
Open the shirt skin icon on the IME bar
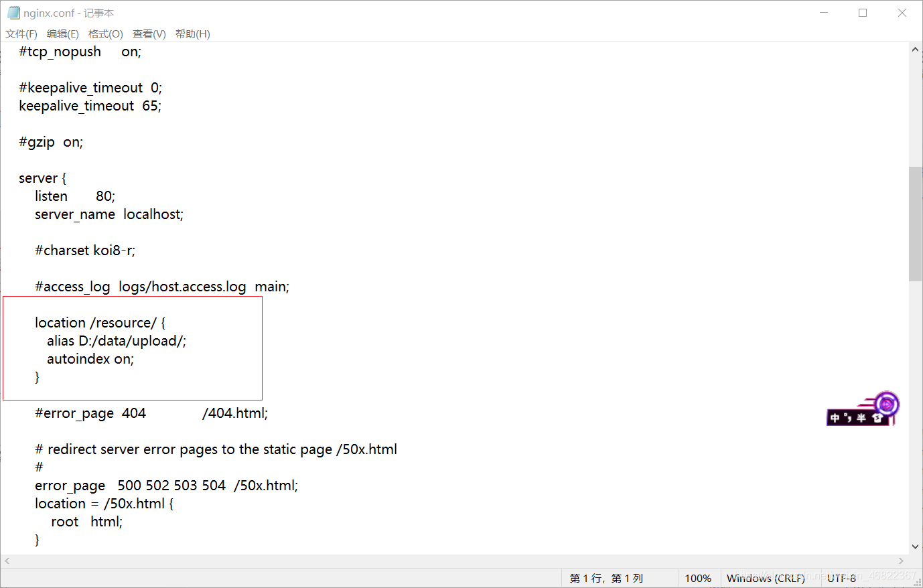coord(877,418)
